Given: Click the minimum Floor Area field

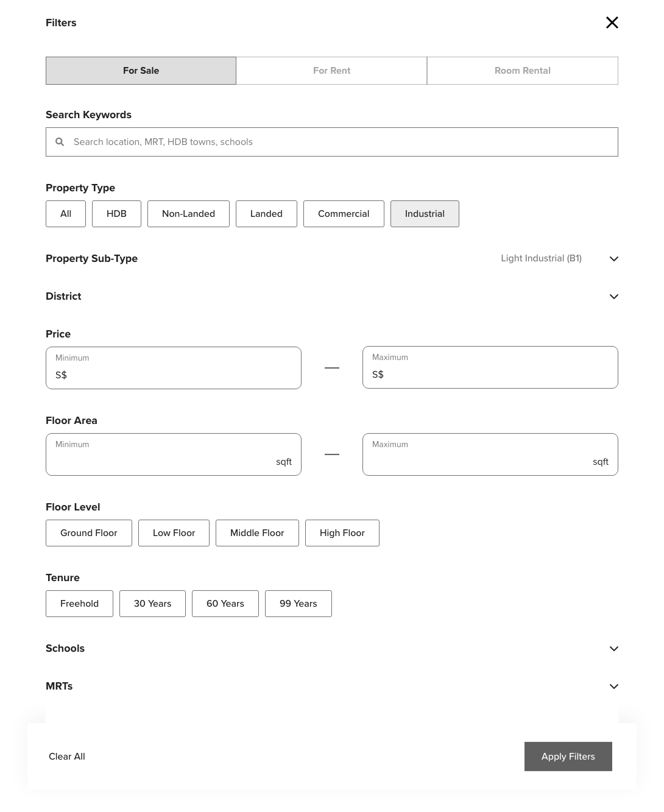Looking at the screenshot, I should [x=174, y=454].
